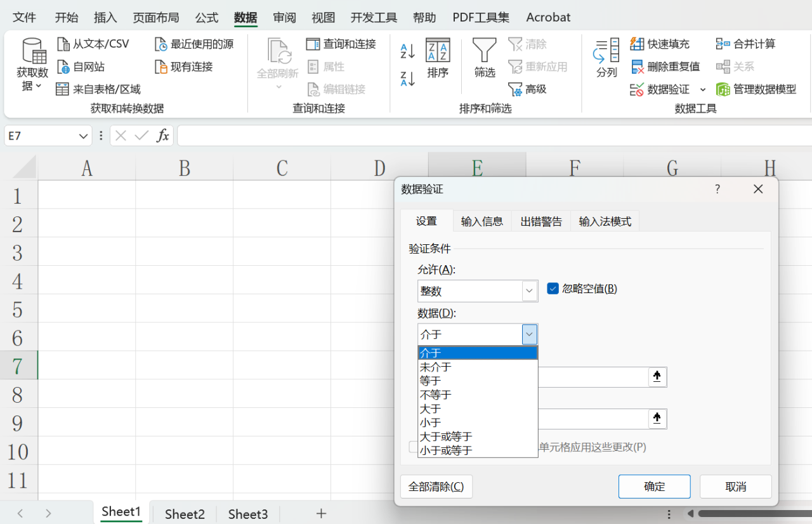Open 数据验证 ribbon dropdown arrow
This screenshot has height=524, width=812.
pos(703,89)
